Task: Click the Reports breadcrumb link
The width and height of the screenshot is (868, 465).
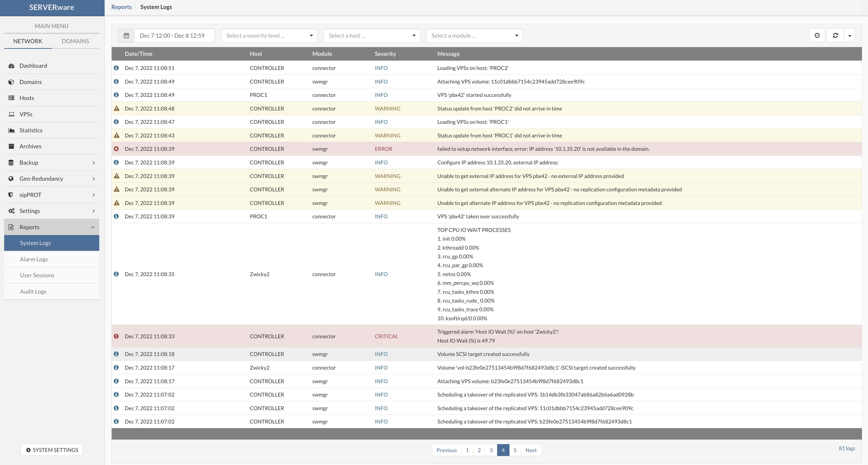Action: click(x=121, y=7)
